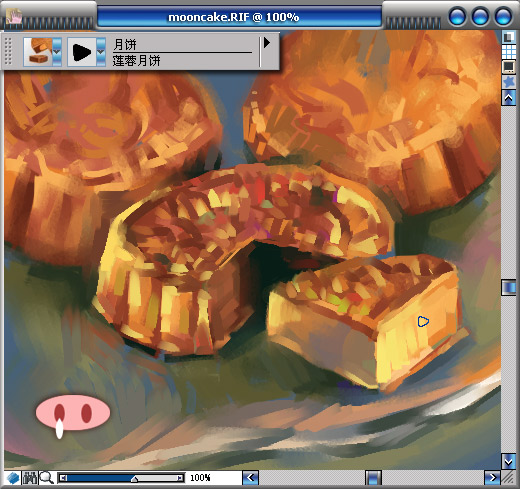The height and width of the screenshot is (489, 520).
Task: Toggle the grid overlay icon
Action: [x=509, y=52]
